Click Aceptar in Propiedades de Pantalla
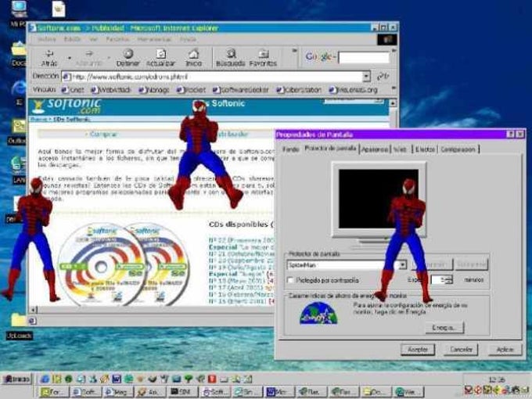 click(x=418, y=350)
